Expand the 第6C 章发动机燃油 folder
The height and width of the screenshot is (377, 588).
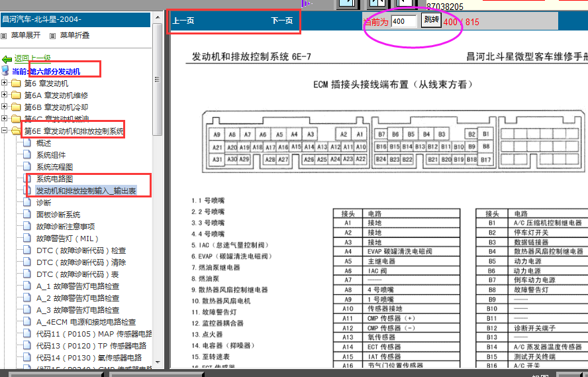4,119
